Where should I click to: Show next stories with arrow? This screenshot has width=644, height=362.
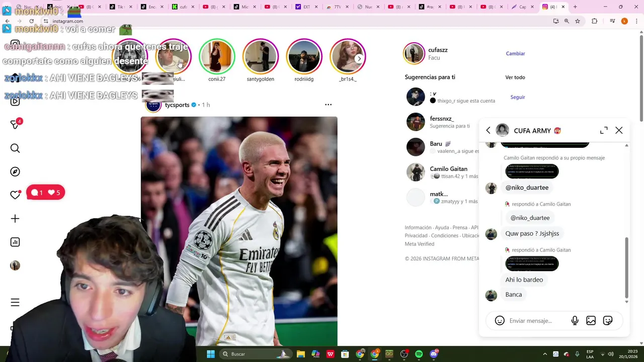tap(359, 59)
